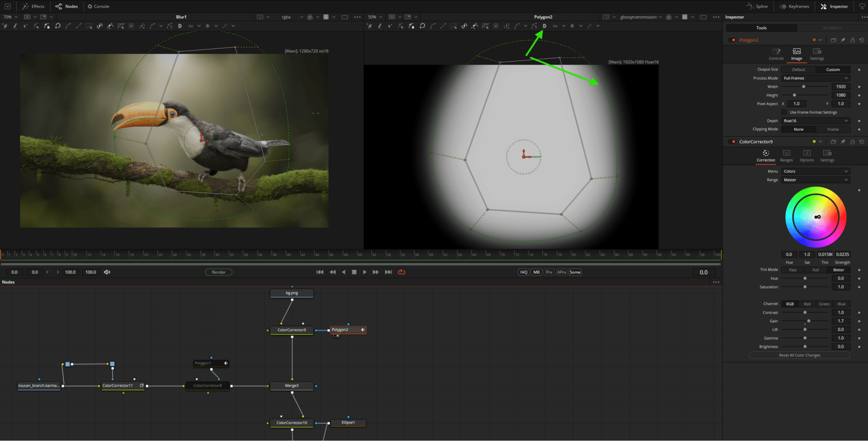Activate the Smooth Point tool in the spline toolbar
This screenshot has width=868, height=441.
point(100,26)
